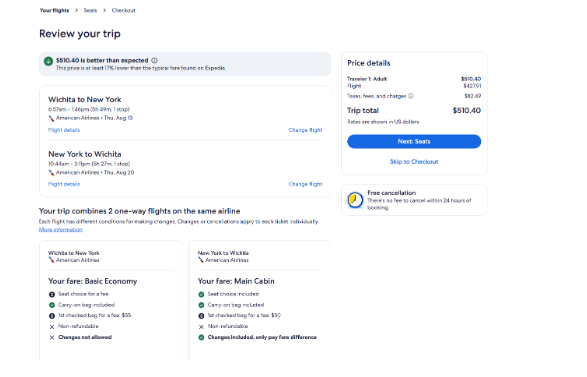Change flight for Wichita to New York
Image resolution: width=587 pixels, height=377 pixels.
(x=305, y=130)
